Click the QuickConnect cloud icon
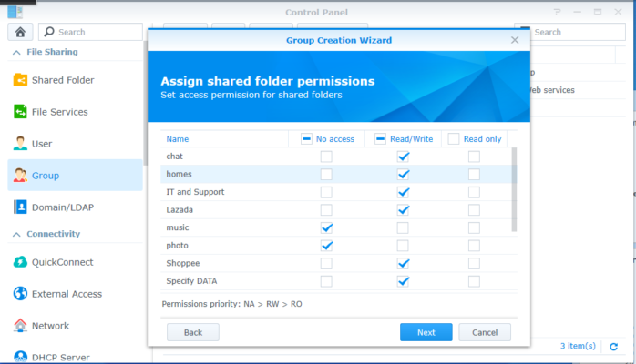636x364 pixels. (x=20, y=262)
